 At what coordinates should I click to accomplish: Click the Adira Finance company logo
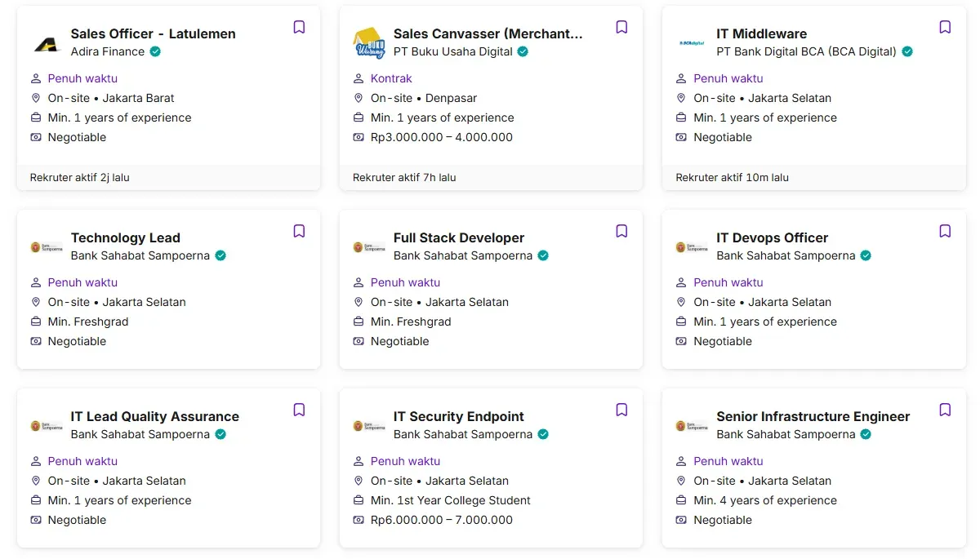[x=47, y=43]
